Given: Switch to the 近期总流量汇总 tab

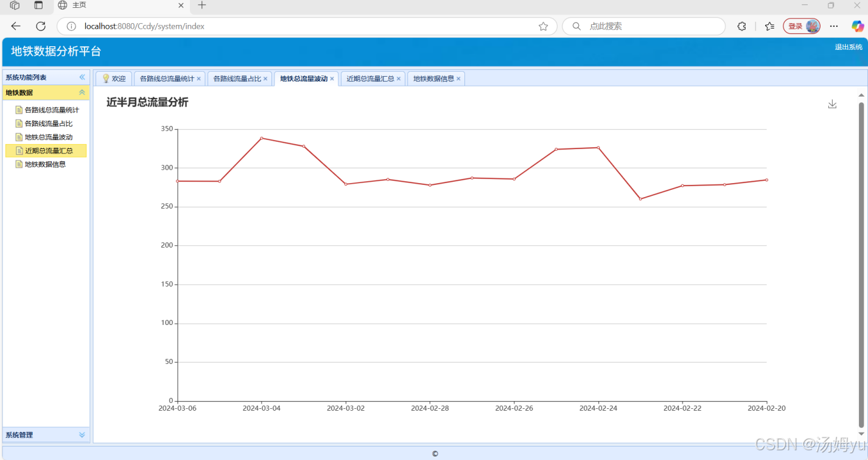Looking at the screenshot, I should click(x=370, y=78).
